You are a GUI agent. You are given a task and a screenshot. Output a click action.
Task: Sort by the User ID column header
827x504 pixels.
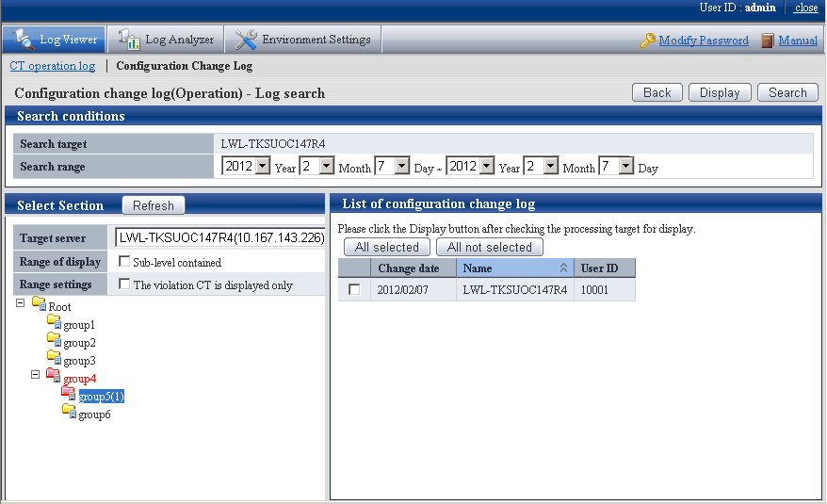[x=605, y=268]
